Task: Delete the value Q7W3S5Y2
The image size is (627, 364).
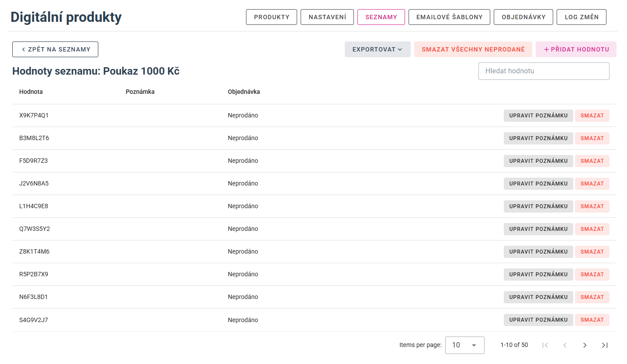Action: [592, 229]
